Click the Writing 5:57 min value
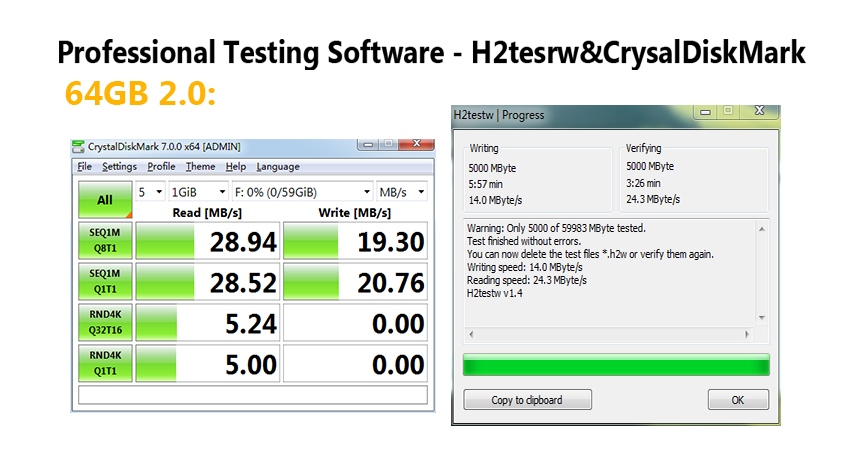The width and height of the screenshot is (862, 474). pyautogui.click(x=485, y=184)
